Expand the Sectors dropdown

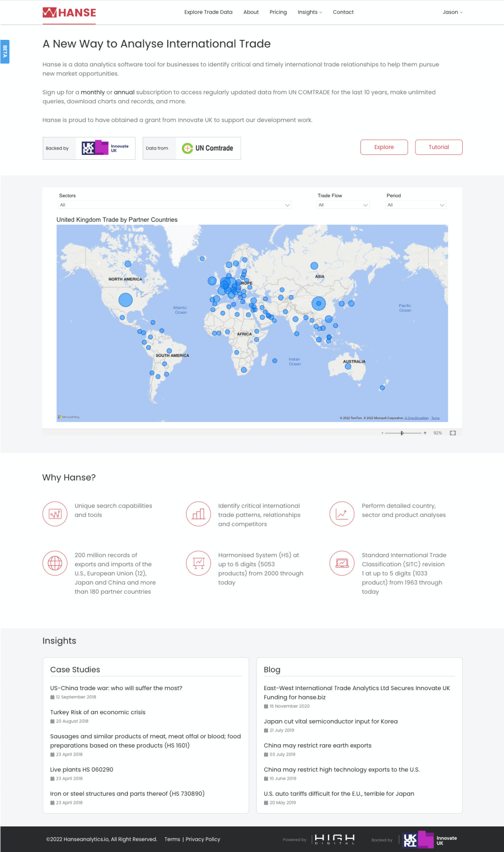(175, 205)
